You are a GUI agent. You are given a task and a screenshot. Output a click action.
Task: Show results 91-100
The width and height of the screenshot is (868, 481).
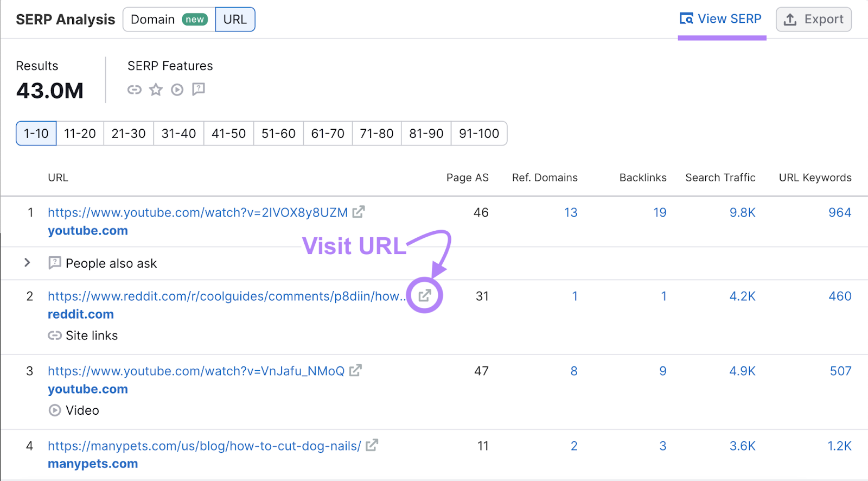click(x=478, y=134)
